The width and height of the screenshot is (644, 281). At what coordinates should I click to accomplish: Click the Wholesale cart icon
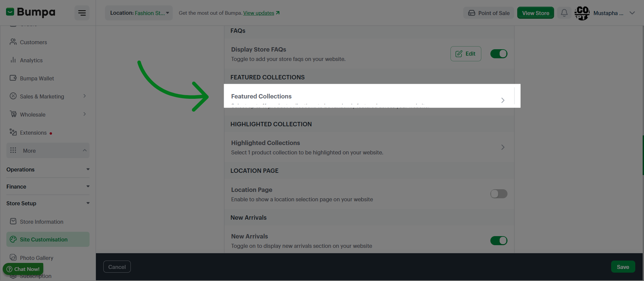(x=13, y=114)
